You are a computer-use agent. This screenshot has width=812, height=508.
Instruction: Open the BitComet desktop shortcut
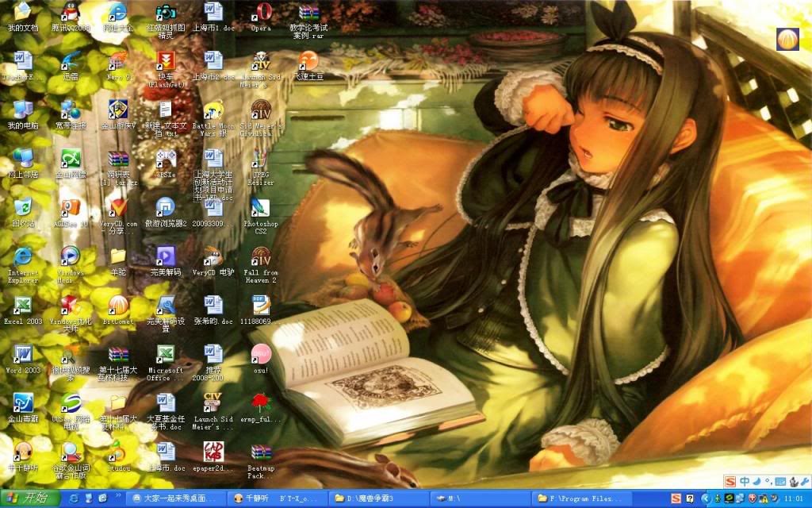coord(118,305)
